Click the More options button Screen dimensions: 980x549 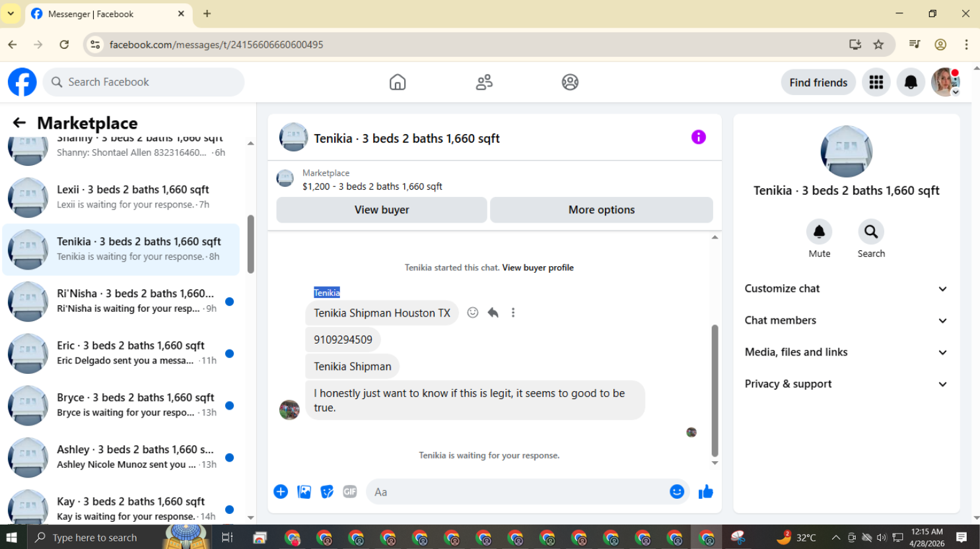602,209
